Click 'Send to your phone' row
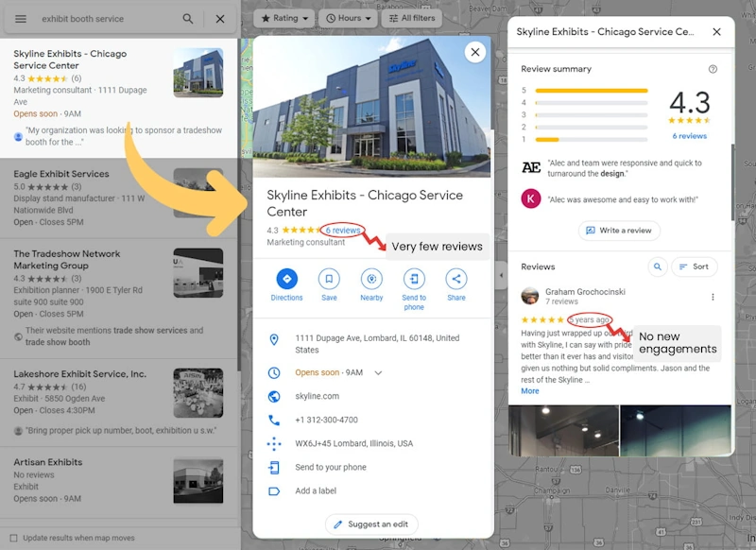This screenshot has height=550, width=756. (371, 467)
